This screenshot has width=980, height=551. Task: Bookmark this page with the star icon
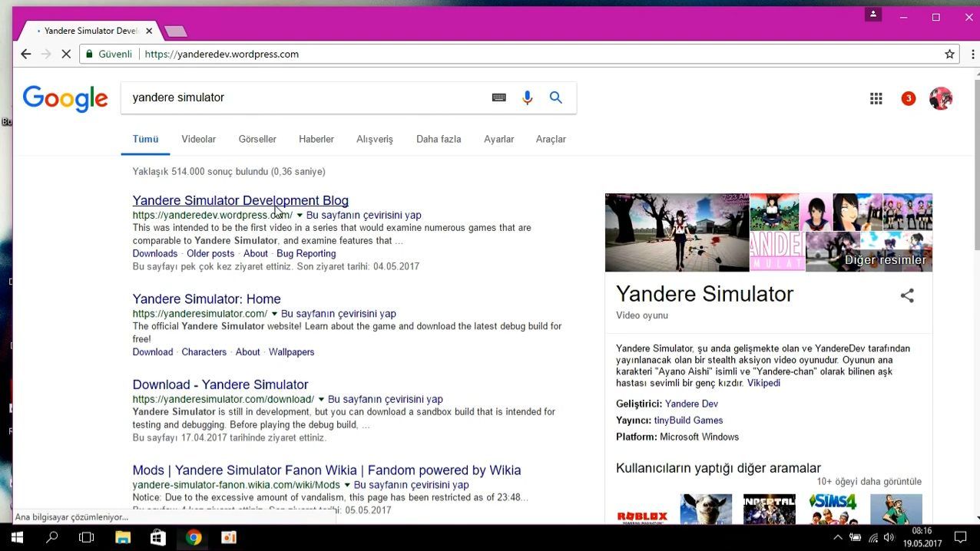950,54
